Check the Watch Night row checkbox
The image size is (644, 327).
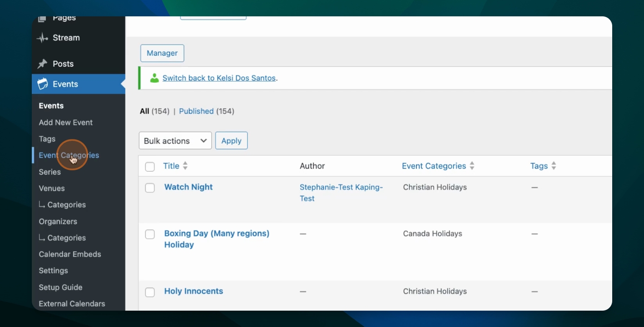(x=150, y=188)
